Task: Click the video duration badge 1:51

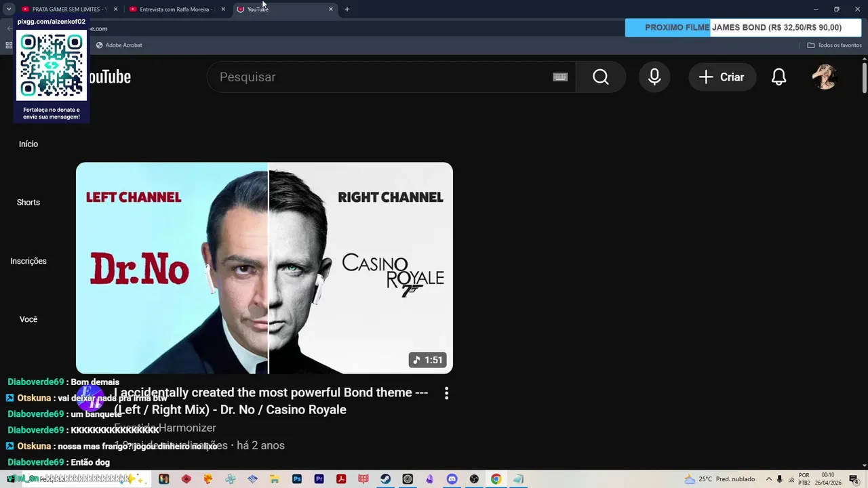Action: coord(427,360)
